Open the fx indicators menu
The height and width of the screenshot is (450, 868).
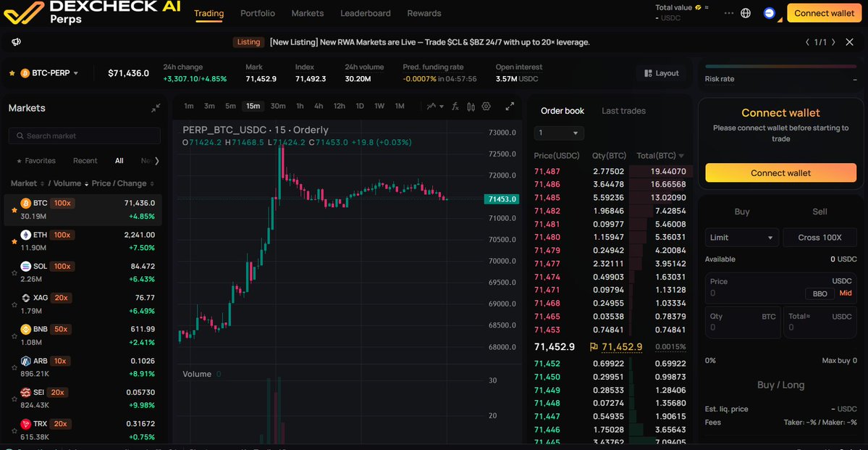click(455, 107)
